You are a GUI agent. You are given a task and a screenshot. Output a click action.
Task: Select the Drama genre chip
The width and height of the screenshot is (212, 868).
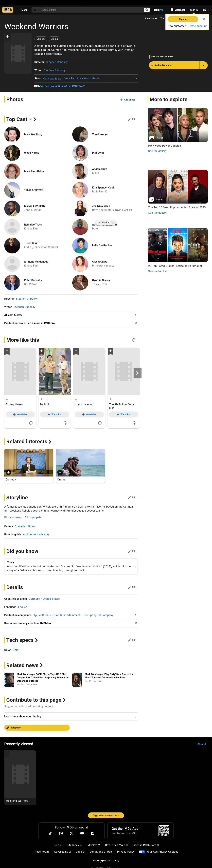coord(54,39)
